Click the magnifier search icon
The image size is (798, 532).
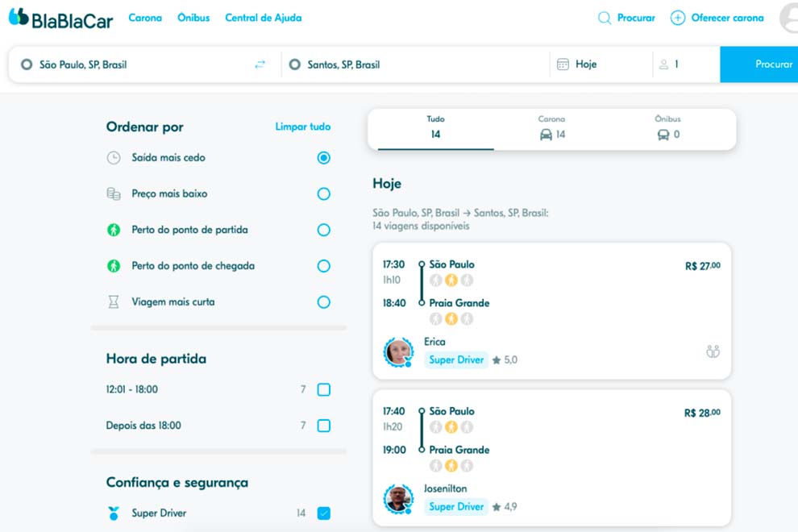click(604, 18)
